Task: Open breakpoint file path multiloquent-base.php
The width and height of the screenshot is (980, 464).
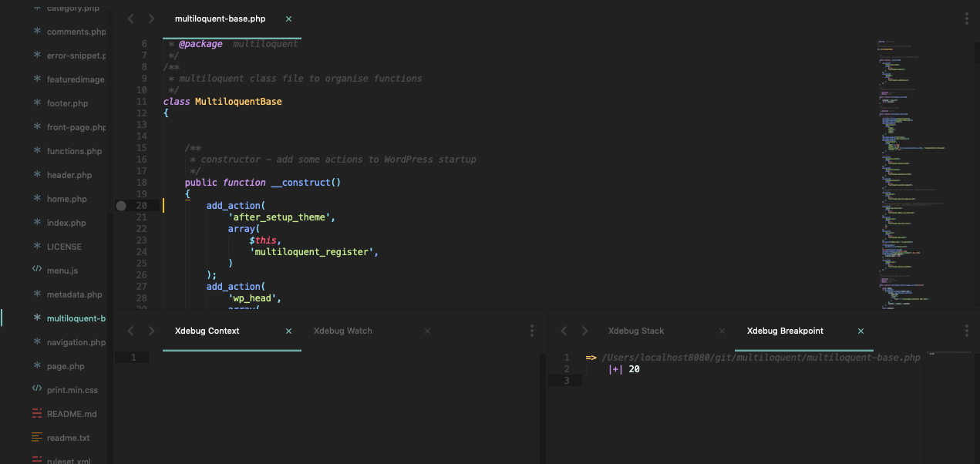Action: 760,358
